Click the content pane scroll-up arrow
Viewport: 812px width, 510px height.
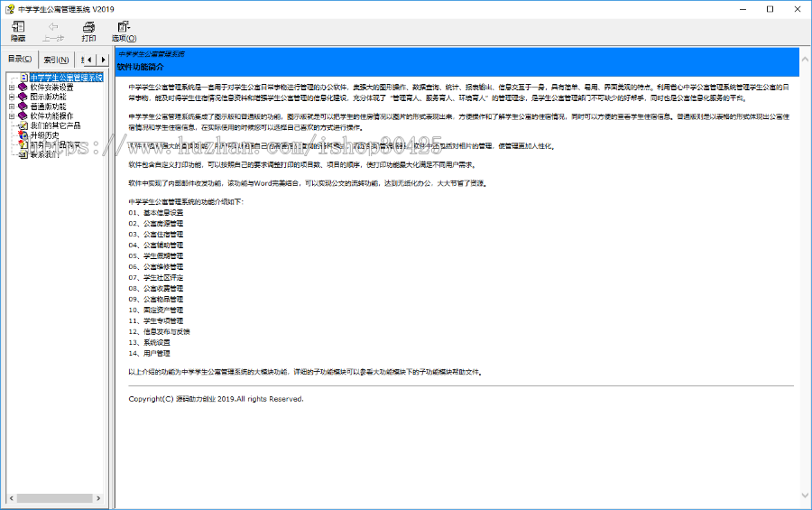(806, 60)
